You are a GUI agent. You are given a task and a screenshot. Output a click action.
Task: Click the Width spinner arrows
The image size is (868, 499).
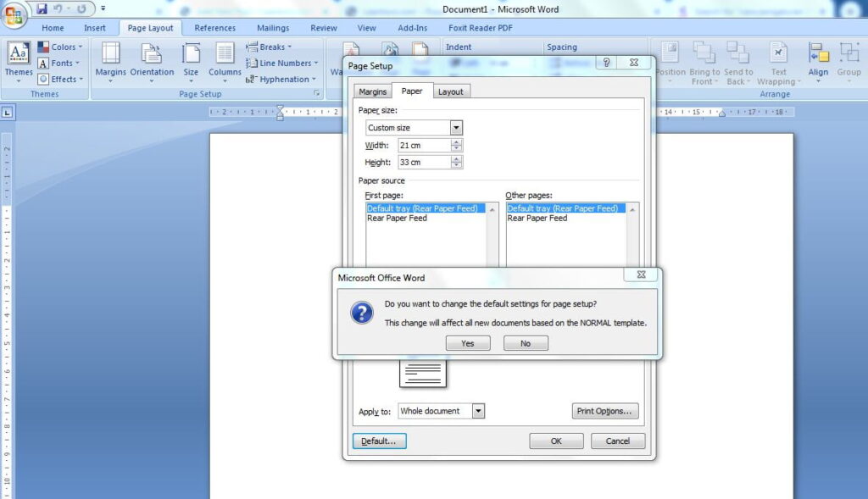(x=457, y=146)
